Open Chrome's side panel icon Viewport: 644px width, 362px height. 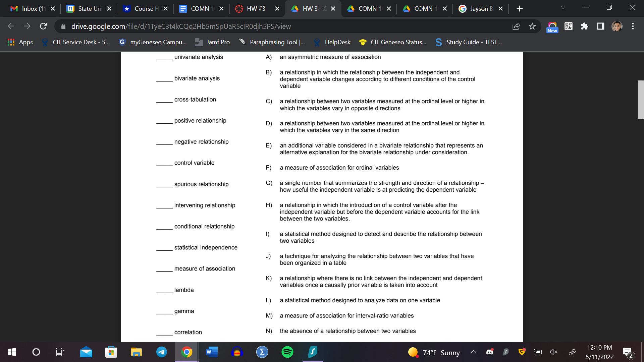tap(600, 26)
